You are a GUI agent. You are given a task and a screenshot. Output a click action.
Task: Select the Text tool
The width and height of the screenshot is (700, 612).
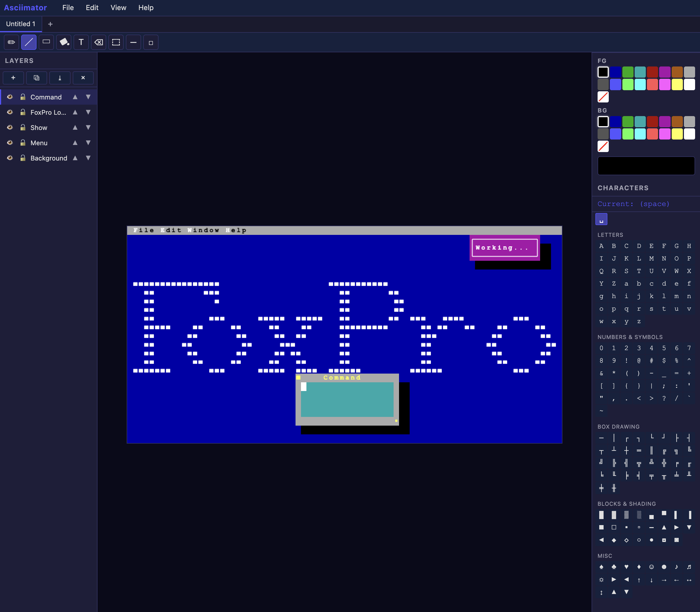(x=81, y=42)
